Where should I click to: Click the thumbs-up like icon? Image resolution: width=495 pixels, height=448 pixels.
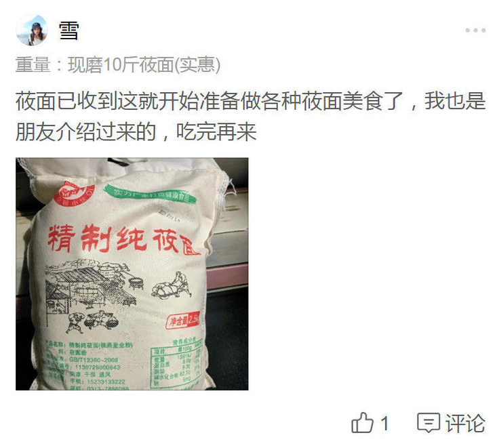(x=362, y=423)
